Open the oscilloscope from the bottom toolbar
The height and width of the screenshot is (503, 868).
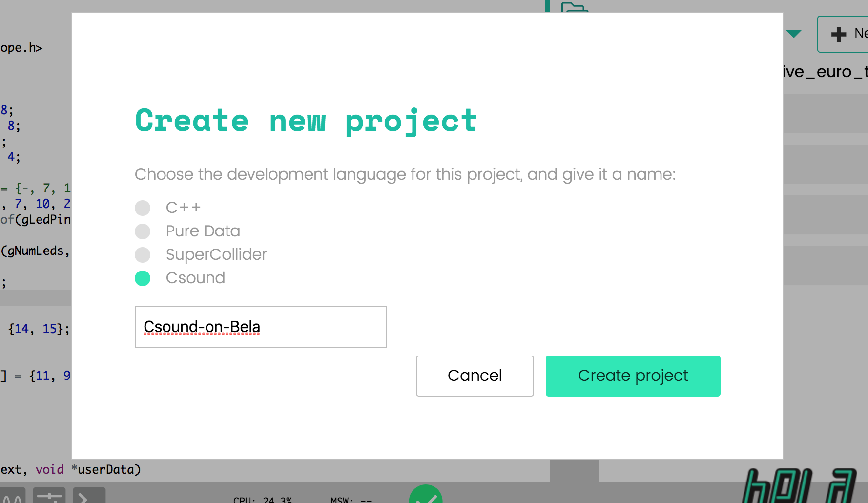tap(13, 496)
